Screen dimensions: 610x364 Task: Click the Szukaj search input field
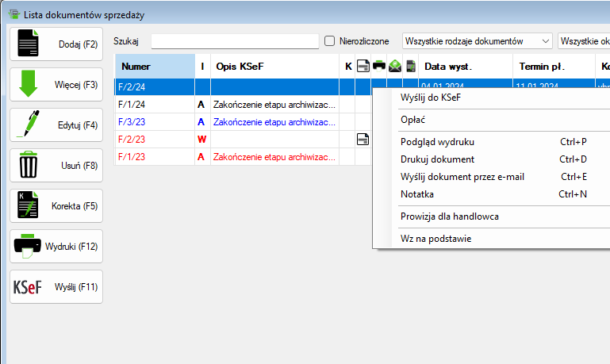point(235,40)
